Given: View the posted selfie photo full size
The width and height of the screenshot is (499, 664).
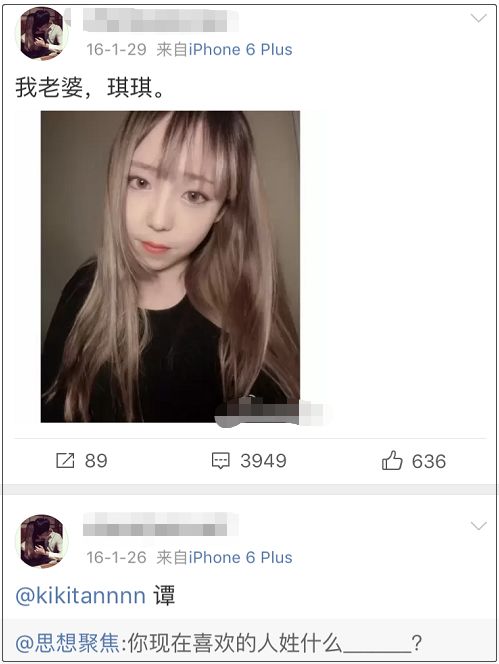Looking at the screenshot, I should [170, 266].
